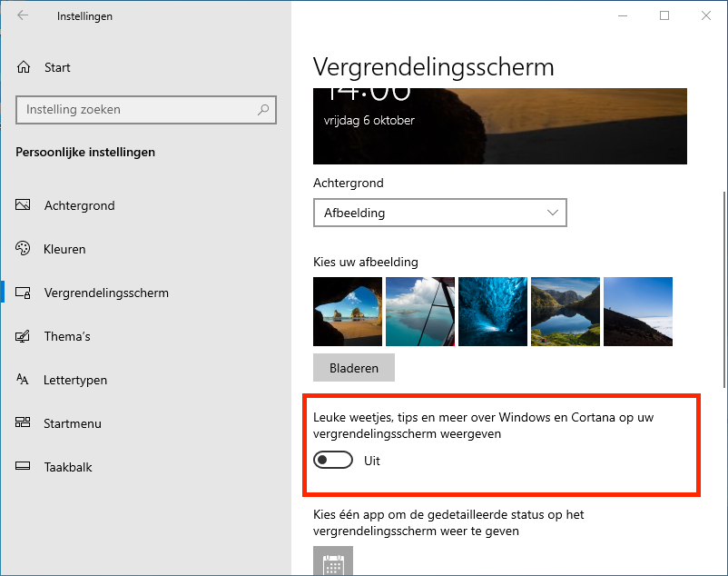Select the Achtergrond picture icon
This screenshot has width=728, height=576.
[x=24, y=205]
